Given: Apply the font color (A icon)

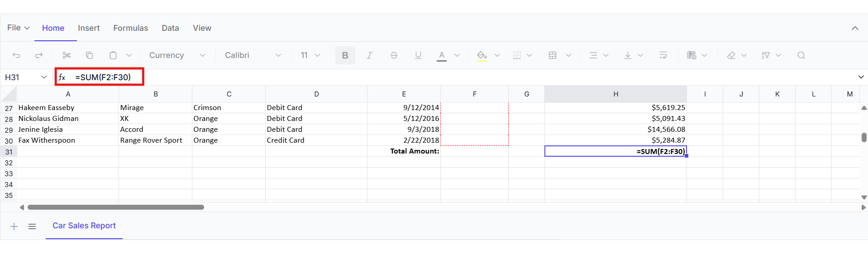Looking at the screenshot, I should coord(442,55).
